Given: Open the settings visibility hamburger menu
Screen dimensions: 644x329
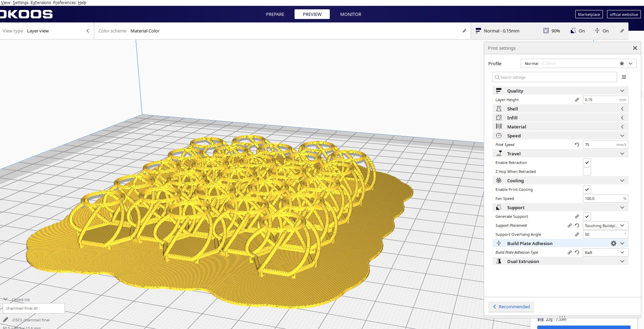Looking at the screenshot, I should pyautogui.click(x=624, y=77).
